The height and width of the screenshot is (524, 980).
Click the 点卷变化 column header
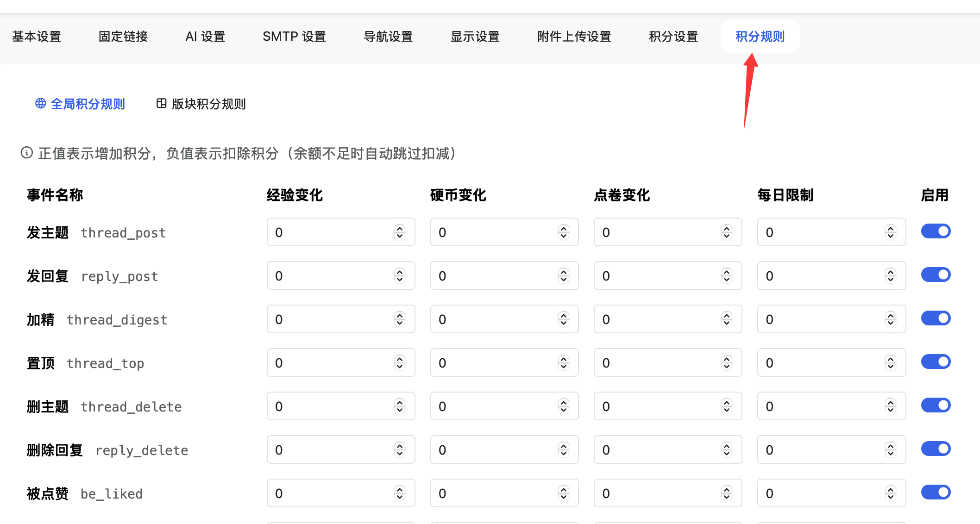pyautogui.click(x=622, y=195)
